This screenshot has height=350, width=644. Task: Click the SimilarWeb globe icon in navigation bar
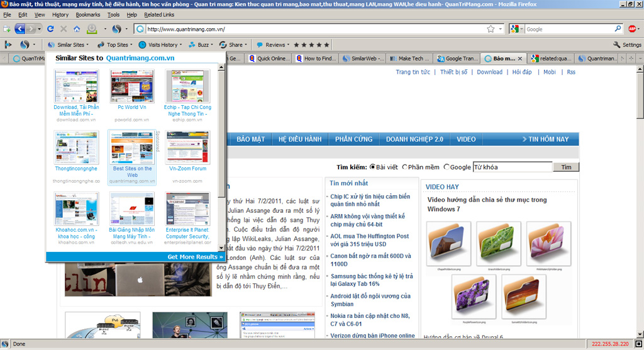tap(116, 29)
